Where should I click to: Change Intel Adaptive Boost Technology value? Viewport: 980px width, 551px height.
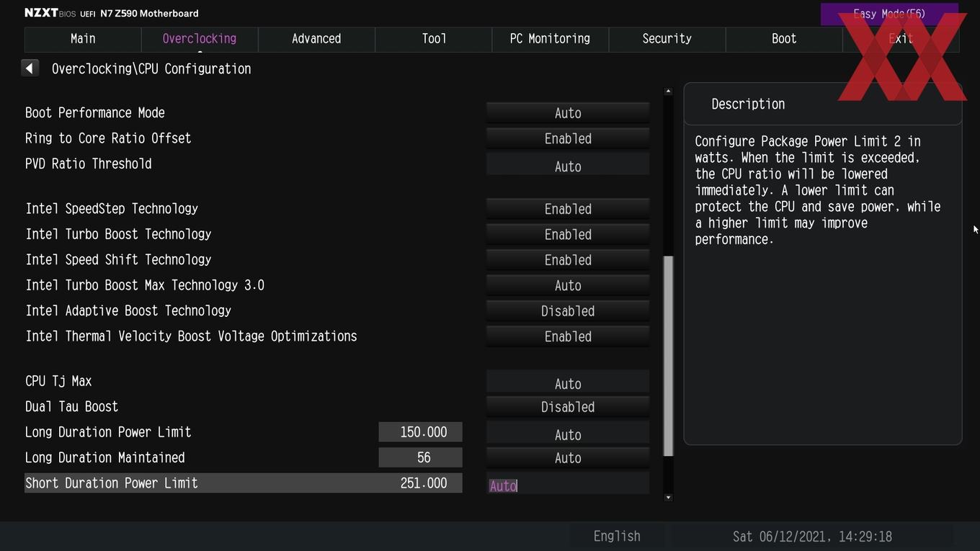click(568, 311)
